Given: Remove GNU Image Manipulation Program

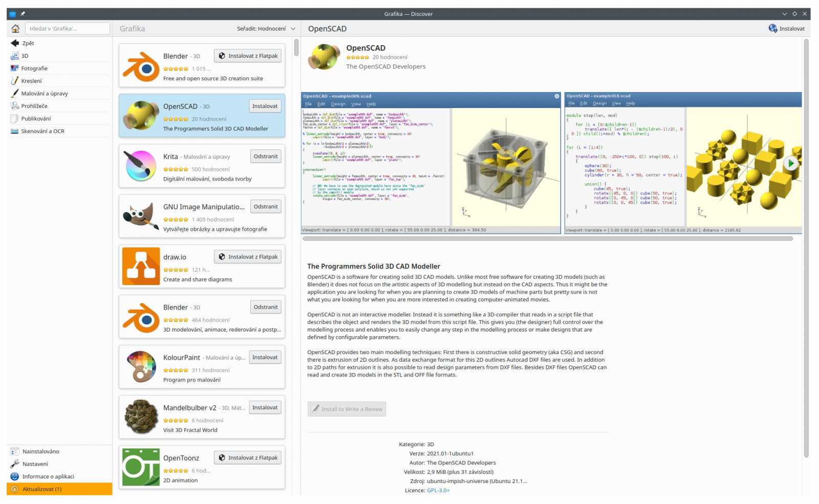Looking at the screenshot, I should (266, 206).
